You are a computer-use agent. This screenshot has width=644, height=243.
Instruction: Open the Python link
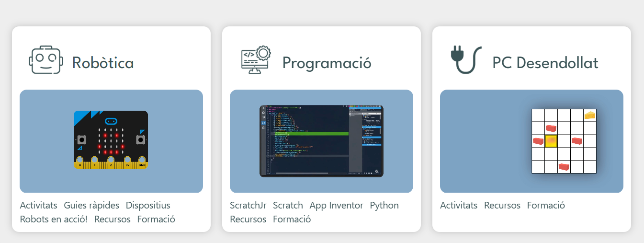(x=384, y=205)
